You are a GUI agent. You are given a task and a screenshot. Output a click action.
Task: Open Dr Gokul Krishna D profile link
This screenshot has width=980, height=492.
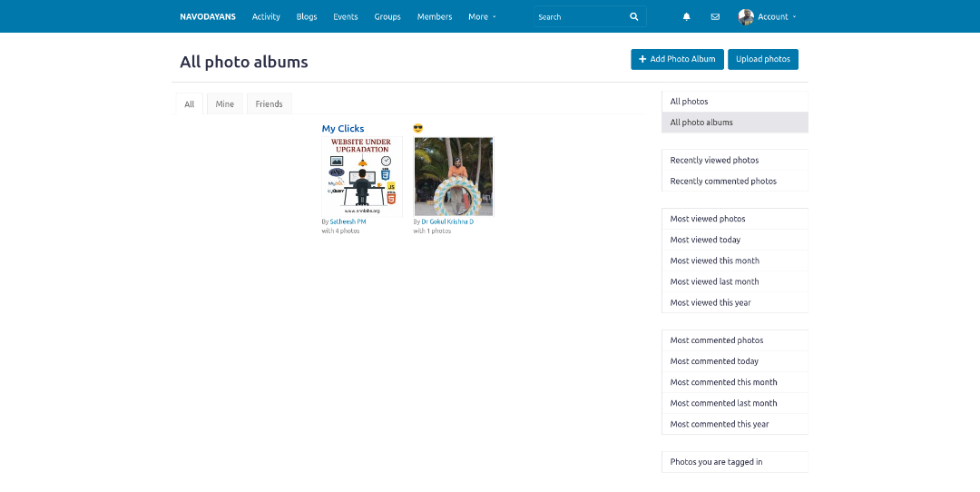446,221
